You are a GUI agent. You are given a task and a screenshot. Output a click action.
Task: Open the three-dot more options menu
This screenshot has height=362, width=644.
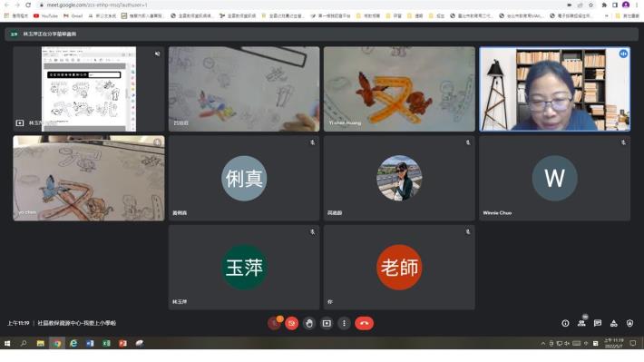coord(344,323)
